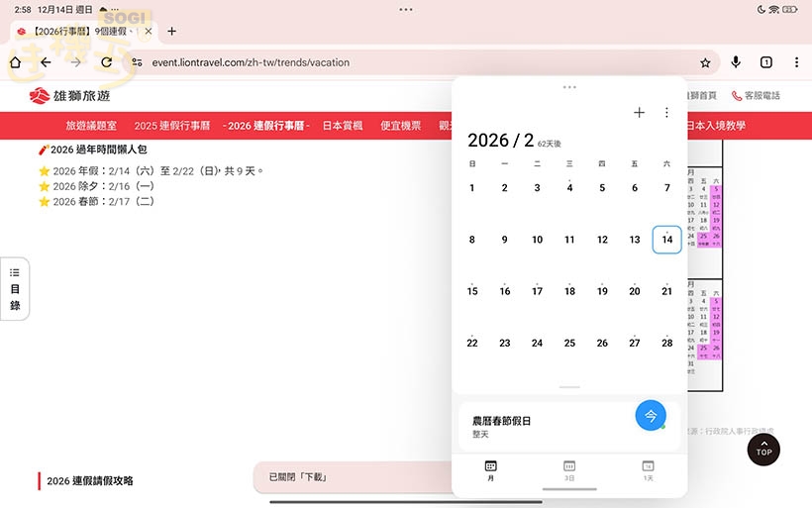812x508 pixels.
Task: Jump to today with the blue 今 button
Action: coord(651,415)
